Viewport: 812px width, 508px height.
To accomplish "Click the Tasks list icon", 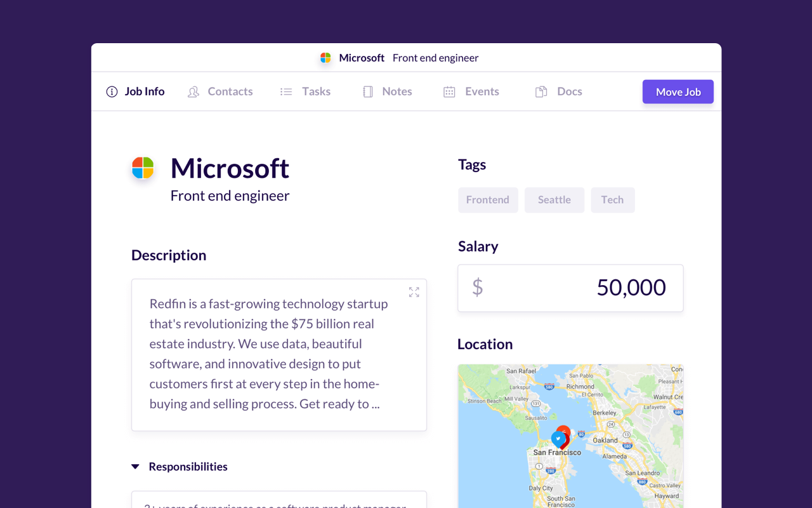I will [x=286, y=92].
